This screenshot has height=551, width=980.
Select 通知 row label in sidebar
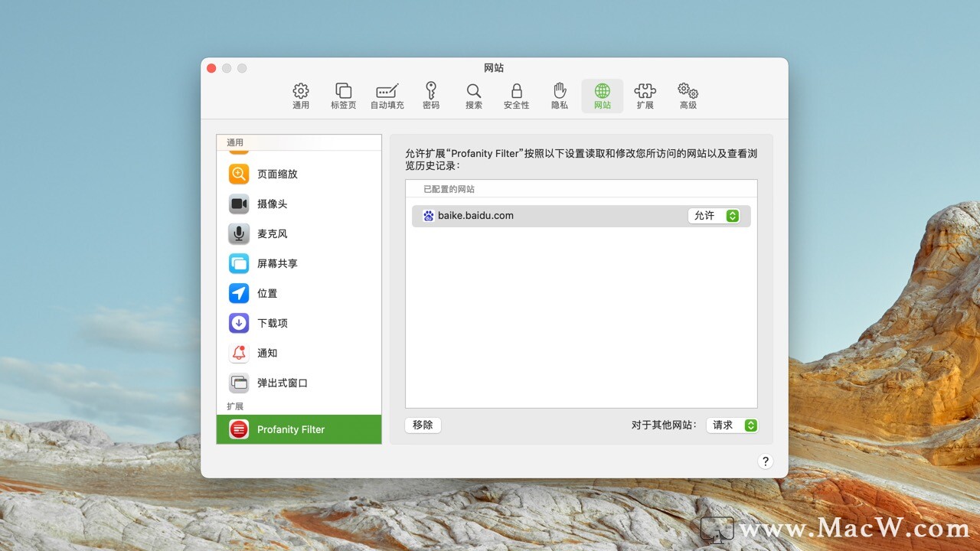267,353
